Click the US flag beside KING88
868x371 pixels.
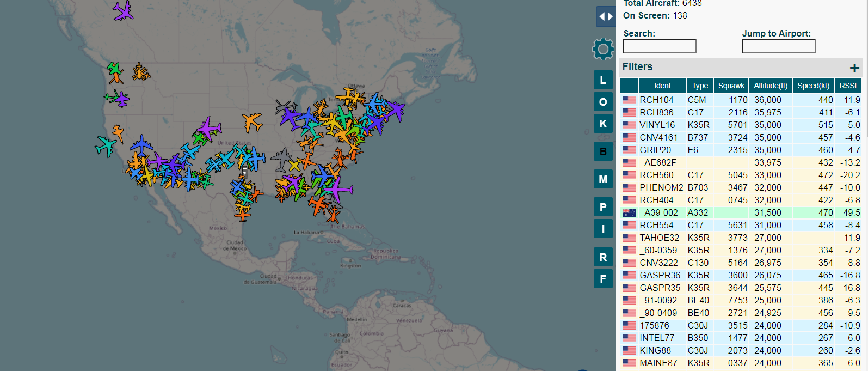(x=629, y=351)
